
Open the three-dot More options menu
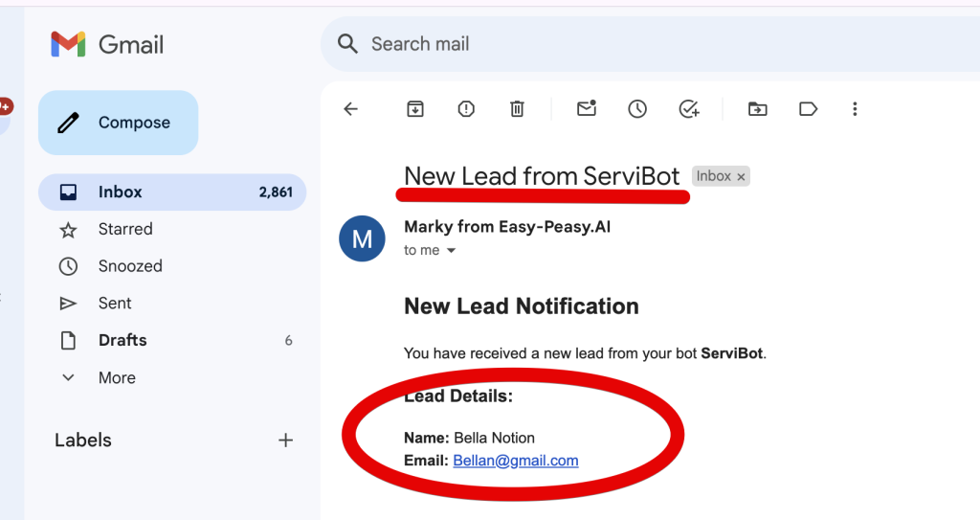pyautogui.click(x=855, y=109)
